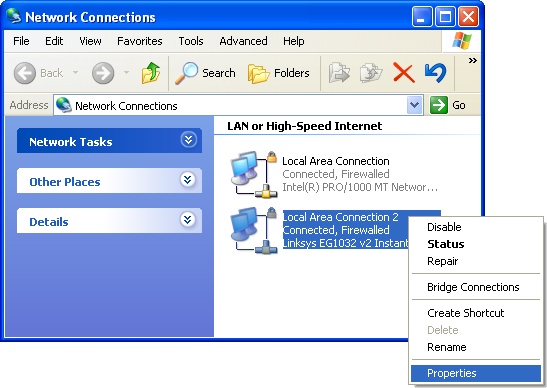Select Rename in the context menu

point(476,347)
